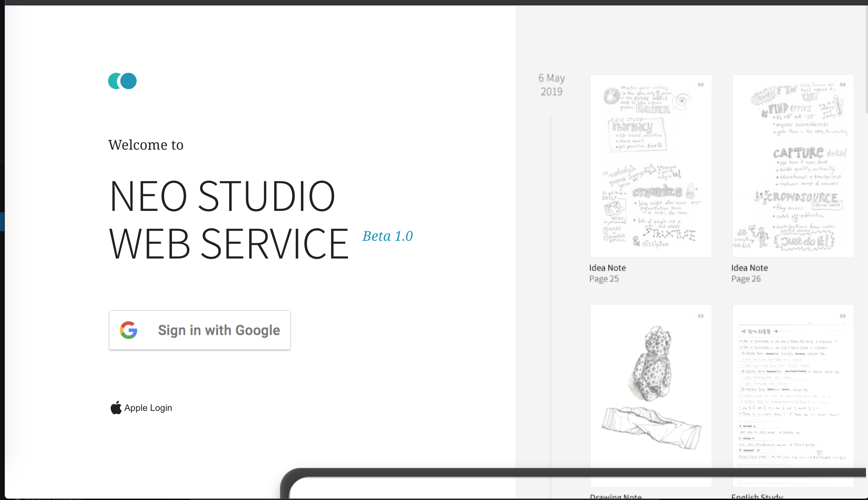868x500 pixels.
Task: Open the Idea Note Page 25 thumbnail
Action: 651,166
